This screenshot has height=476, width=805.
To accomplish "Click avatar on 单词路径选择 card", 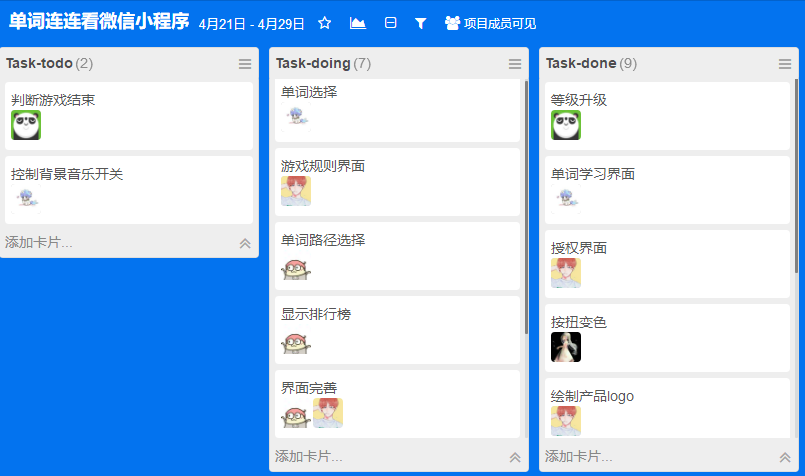I will [296, 265].
